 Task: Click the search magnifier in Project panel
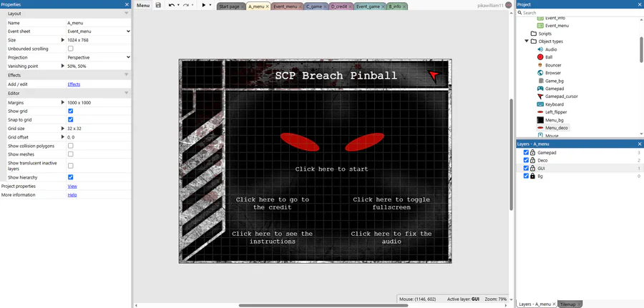(x=520, y=13)
